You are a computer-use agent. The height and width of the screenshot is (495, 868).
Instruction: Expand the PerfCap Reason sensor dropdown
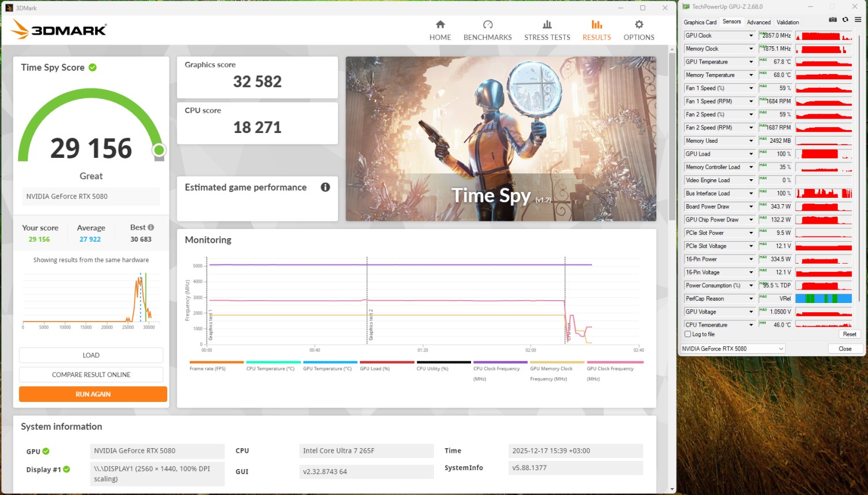[751, 299]
